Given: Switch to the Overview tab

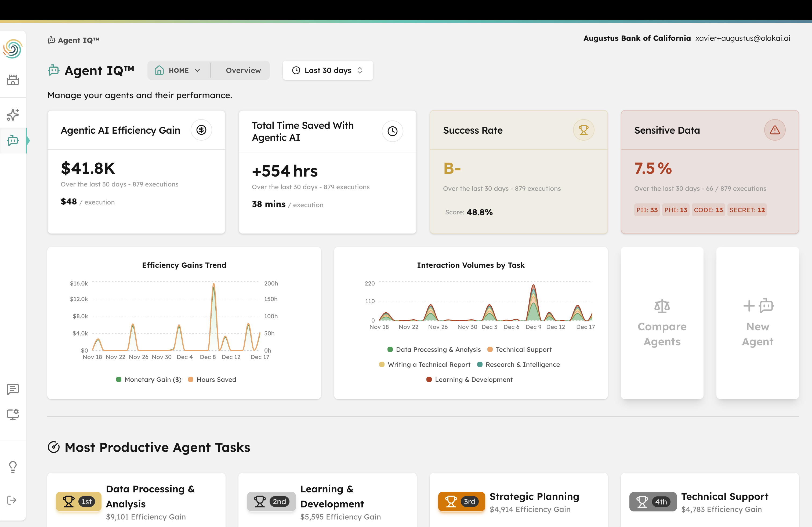Looking at the screenshot, I should coord(243,70).
